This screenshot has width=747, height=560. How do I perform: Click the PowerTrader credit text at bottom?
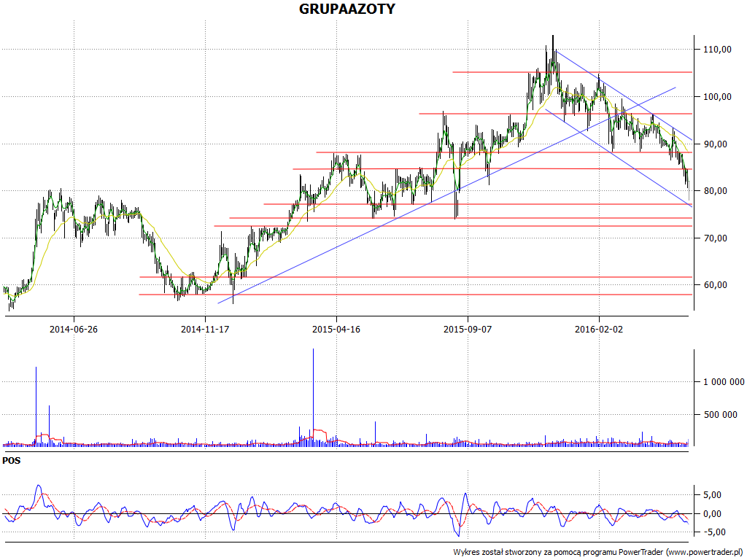tap(599, 553)
